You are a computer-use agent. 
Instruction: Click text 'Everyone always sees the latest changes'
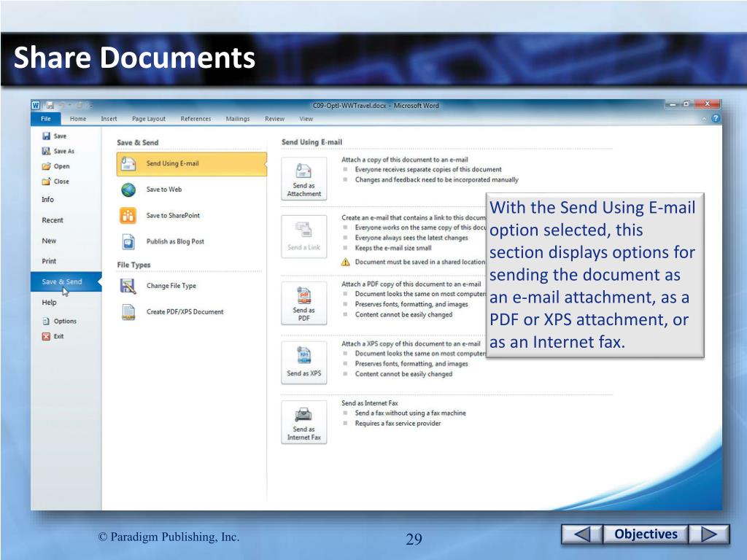point(411,238)
